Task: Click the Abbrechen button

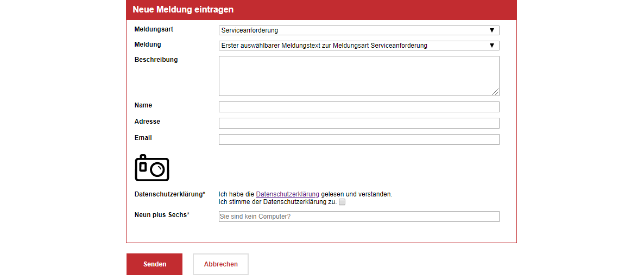Action: pos(220,264)
